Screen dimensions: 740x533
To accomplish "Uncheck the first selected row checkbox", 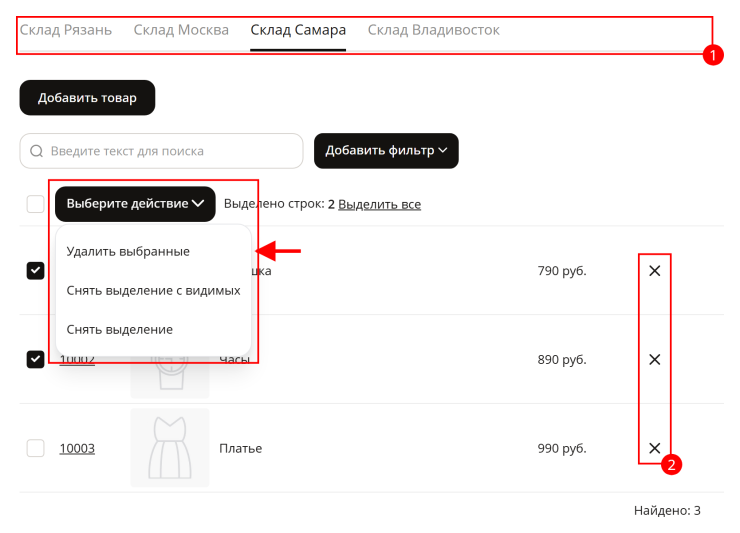I will coord(35,271).
